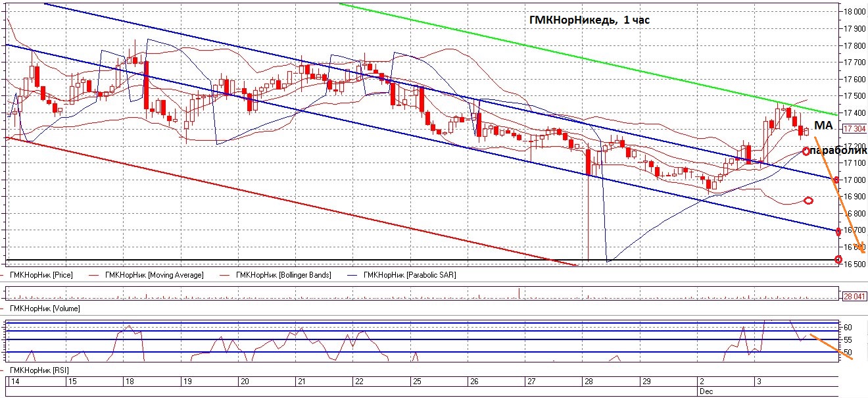
Task: Click the RSI scale value 55
Action: (x=848, y=339)
